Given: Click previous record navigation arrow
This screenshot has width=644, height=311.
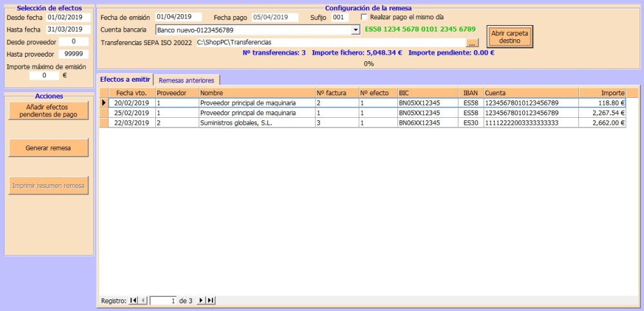Looking at the screenshot, I should pos(143,301).
